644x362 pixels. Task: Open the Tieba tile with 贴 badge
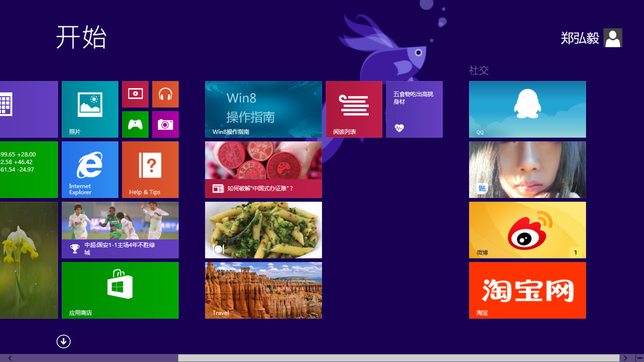coord(528,169)
